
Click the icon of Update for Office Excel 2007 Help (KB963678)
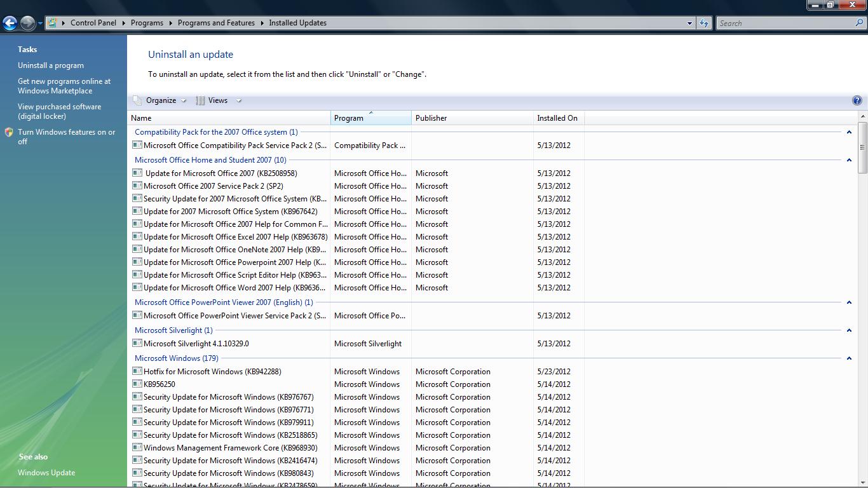pyautogui.click(x=137, y=236)
